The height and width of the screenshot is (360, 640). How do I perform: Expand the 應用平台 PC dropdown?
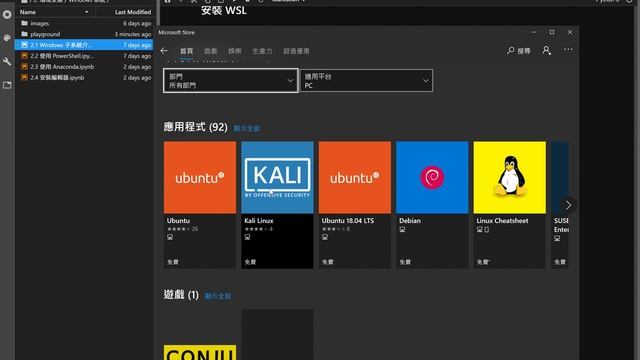pyautogui.click(x=367, y=80)
